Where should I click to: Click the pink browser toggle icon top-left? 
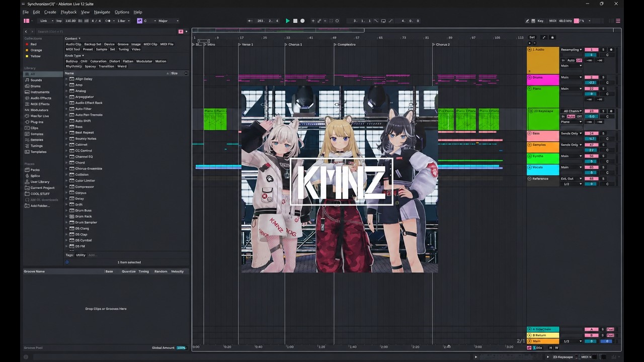(26, 21)
